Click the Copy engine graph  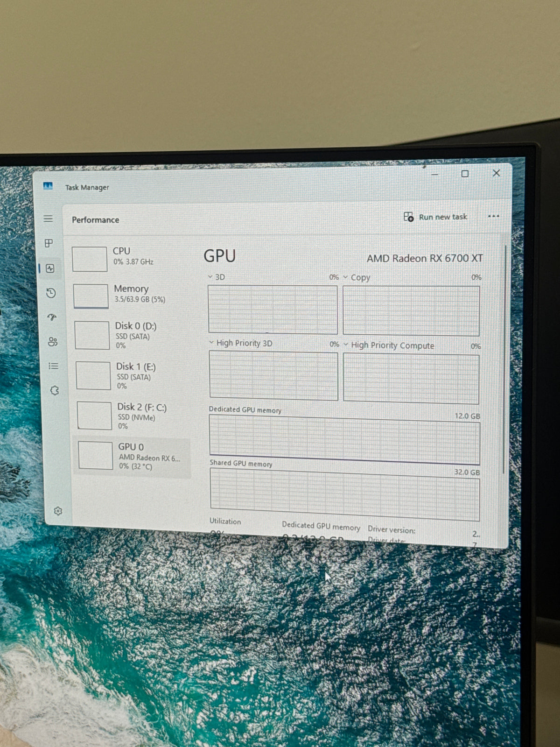click(411, 311)
